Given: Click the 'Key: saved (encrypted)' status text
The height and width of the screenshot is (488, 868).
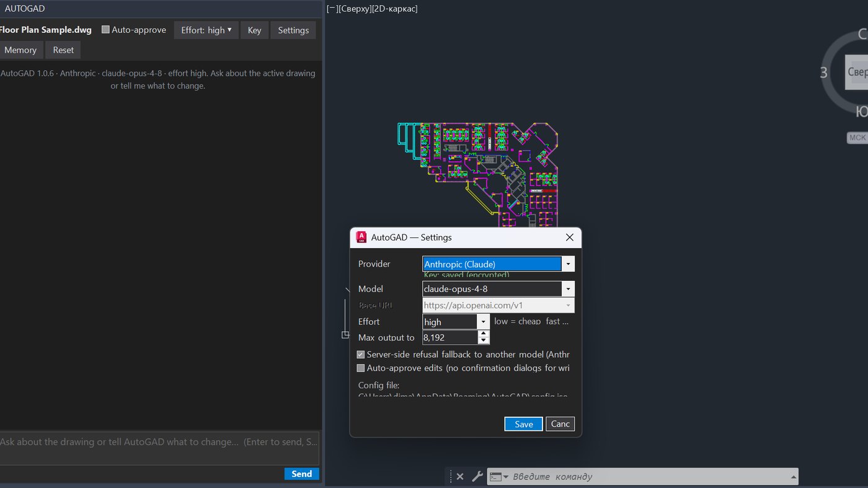Looking at the screenshot, I should [x=467, y=275].
